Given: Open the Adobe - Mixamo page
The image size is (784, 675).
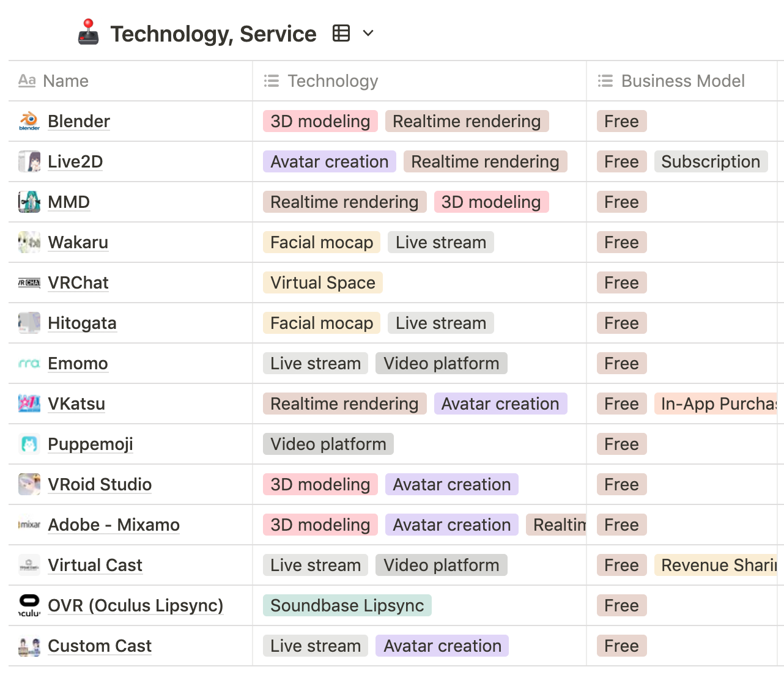Looking at the screenshot, I should pos(114,525).
